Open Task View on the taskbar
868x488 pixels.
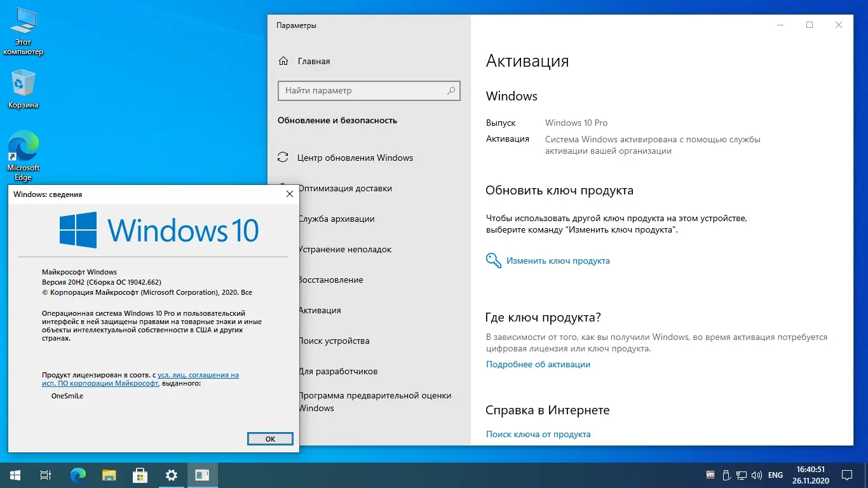coord(46,475)
